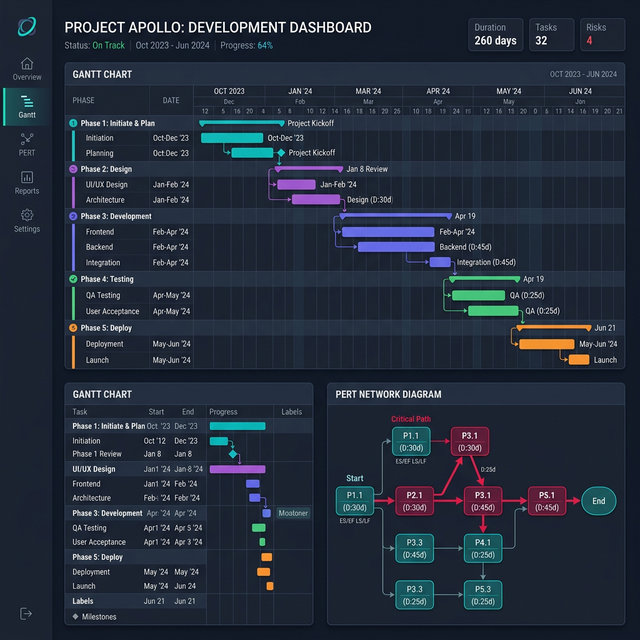Open the Overview page icon in sidebar
640x640 pixels.
27,64
